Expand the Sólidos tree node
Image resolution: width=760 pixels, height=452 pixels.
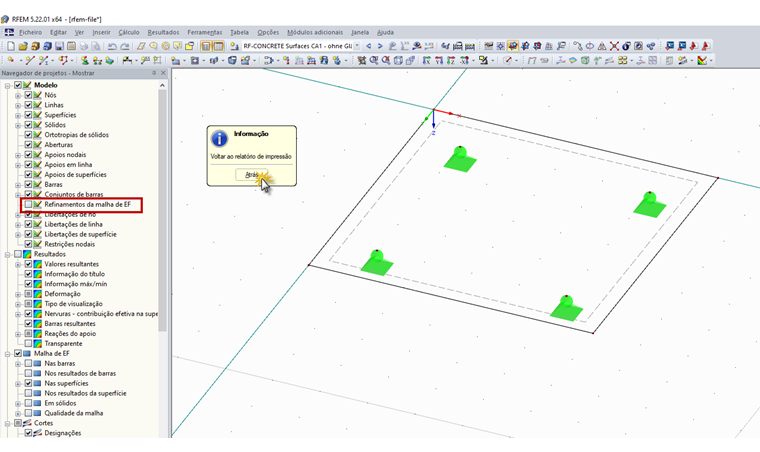click(18, 125)
